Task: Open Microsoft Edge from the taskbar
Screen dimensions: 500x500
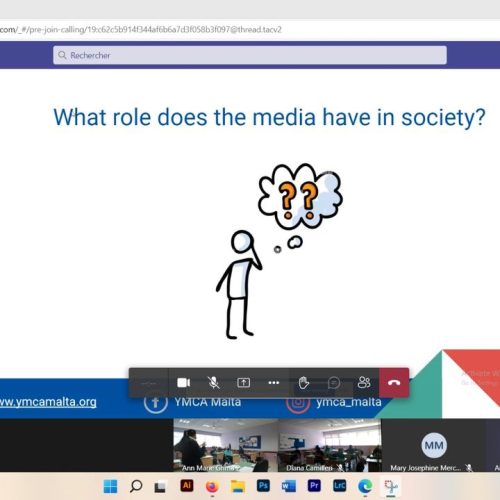Action: 365,486
